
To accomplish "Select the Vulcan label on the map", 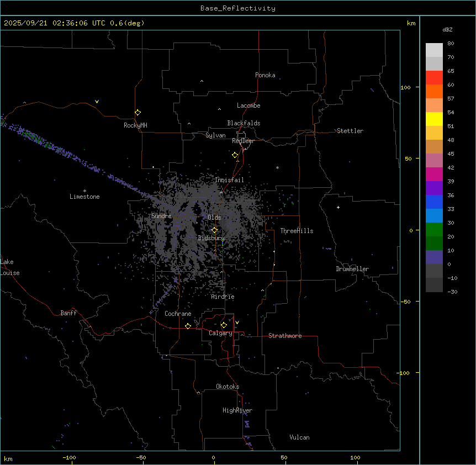I will pos(299,437).
